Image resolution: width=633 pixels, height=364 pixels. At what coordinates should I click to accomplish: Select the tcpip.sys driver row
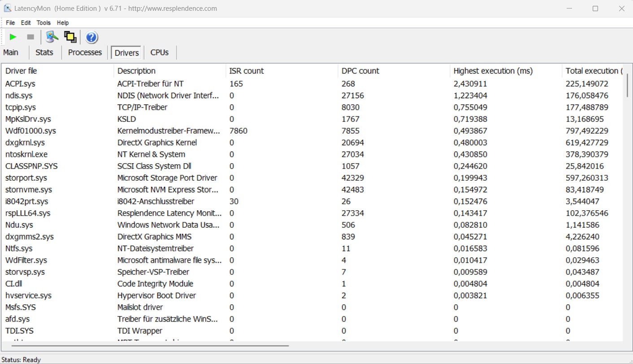(312, 107)
